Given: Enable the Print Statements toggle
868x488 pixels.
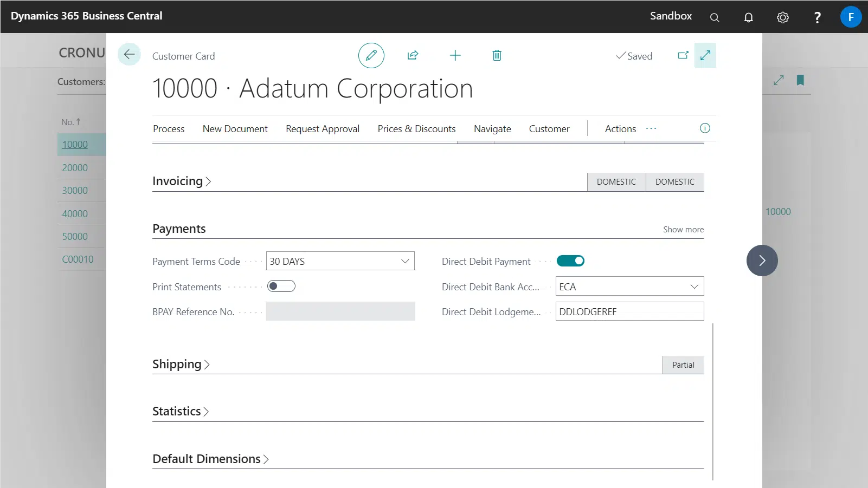Looking at the screenshot, I should [281, 287].
